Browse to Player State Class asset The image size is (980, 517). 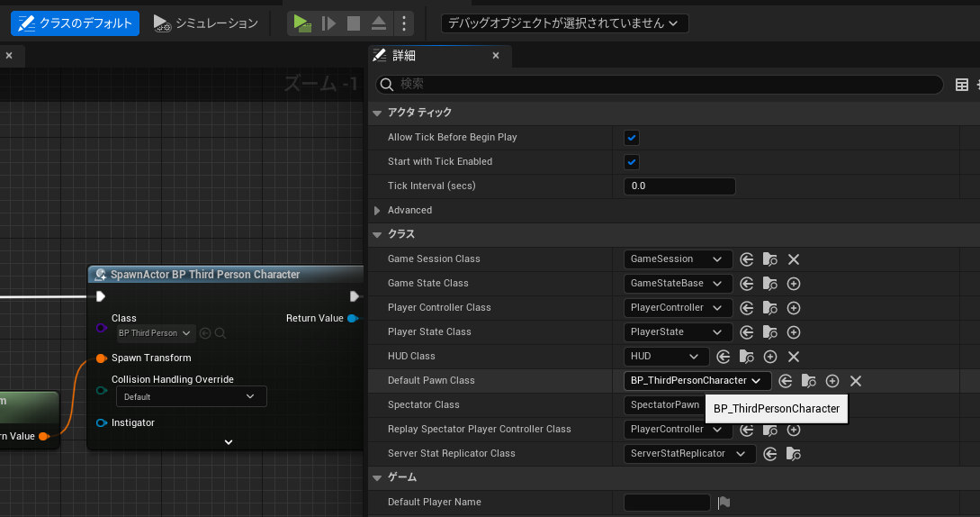(770, 332)
